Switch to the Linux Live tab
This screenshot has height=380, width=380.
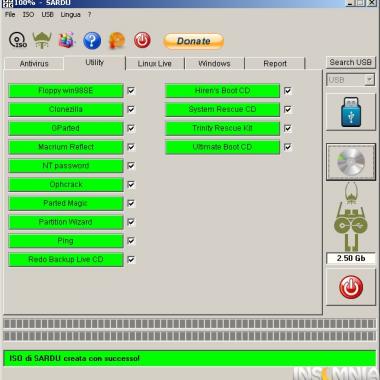click(x=154, y=63)
